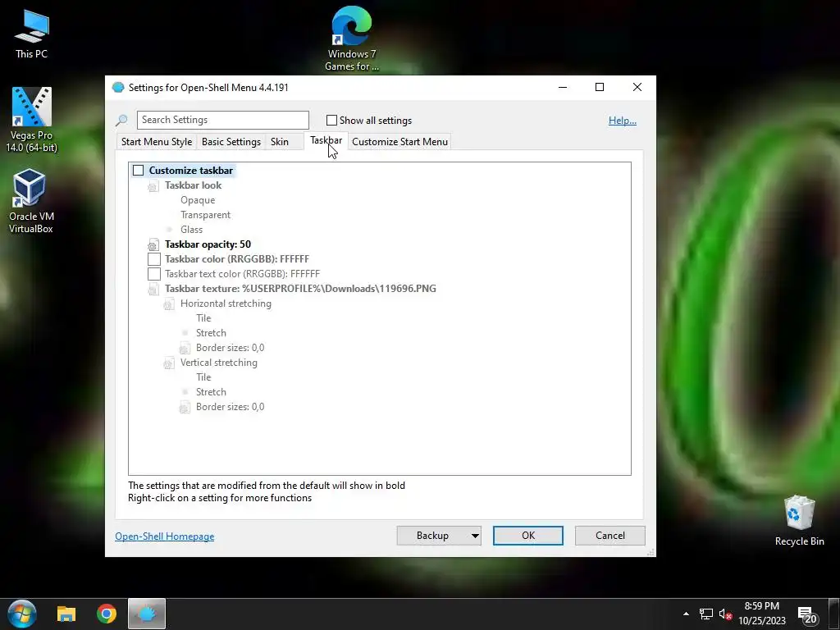Click the gear icon beside Taskbar opacity
The image size is (840, 630).
pyautogui.click(x=153, y=244)
